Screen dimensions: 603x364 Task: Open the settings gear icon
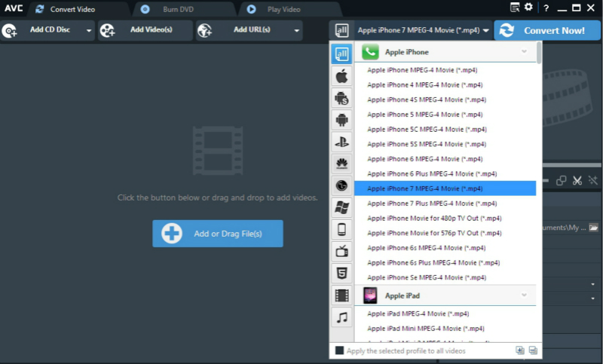[529, 7]
